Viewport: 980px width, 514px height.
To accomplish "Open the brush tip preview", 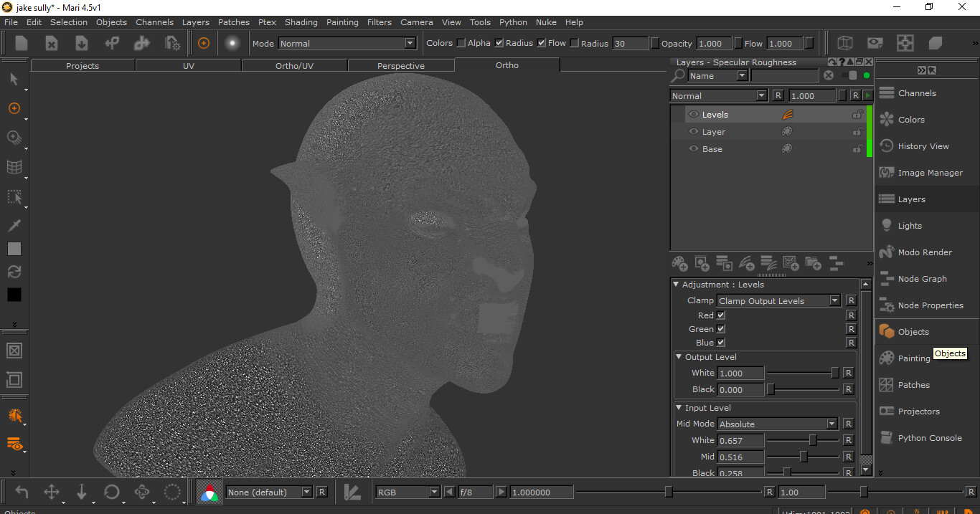I will tap(232, 43).
